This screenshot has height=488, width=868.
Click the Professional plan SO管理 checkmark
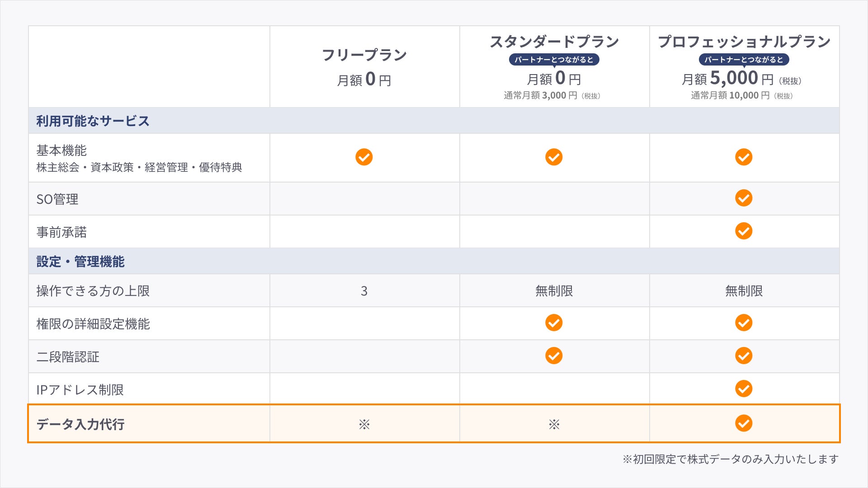[744, 198]
